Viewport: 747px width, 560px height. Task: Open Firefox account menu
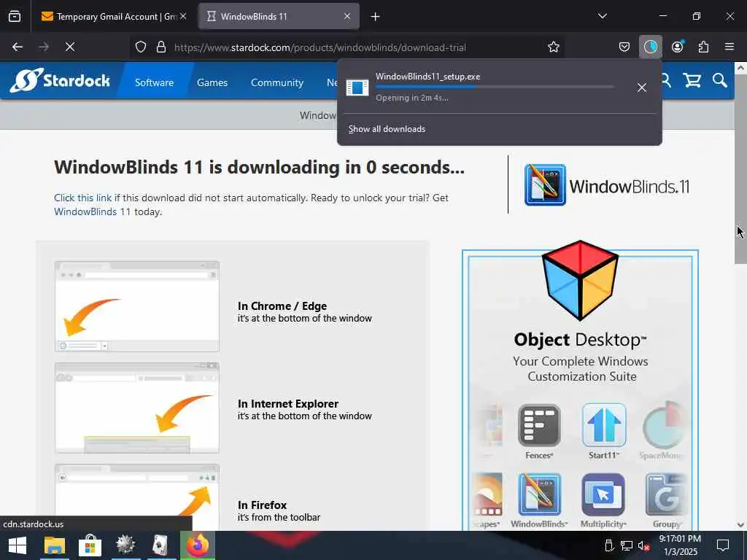click(678, 47)
